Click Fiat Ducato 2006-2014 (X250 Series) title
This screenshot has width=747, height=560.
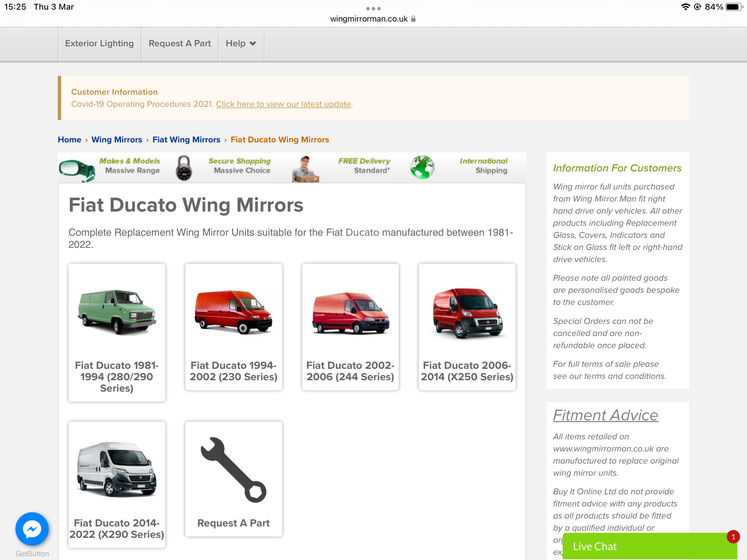[x=467, y=371]
